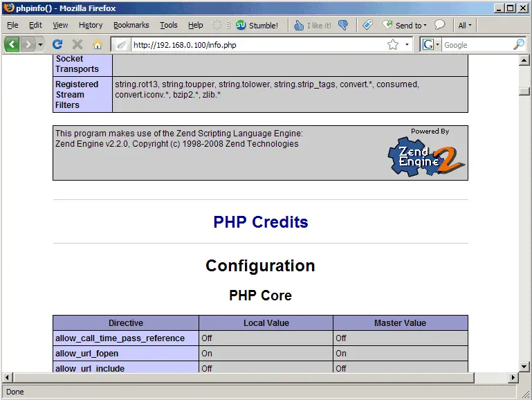Image resolution: width=532 pixels, height=400 pixels.
Task: Click the URL field showing info.php
Action: 258,45
